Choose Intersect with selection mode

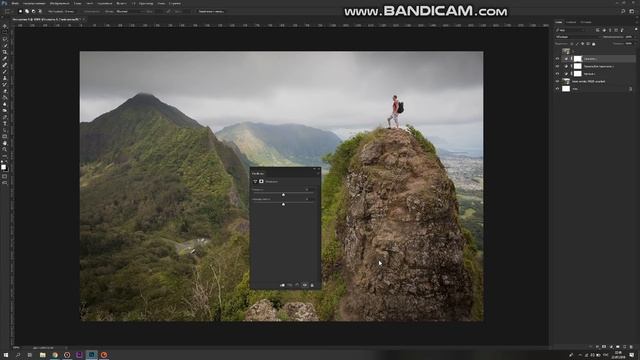point(40,11)
